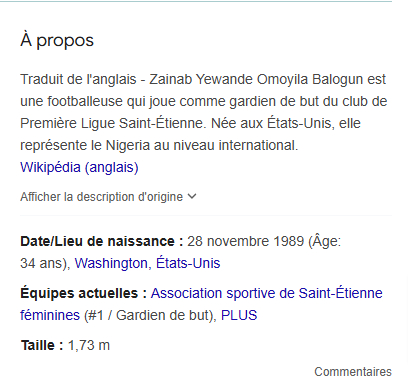Viewport: 408px width, 390px height.
Task: Open the Commentaires feedback link
Action: pos(353,372)
